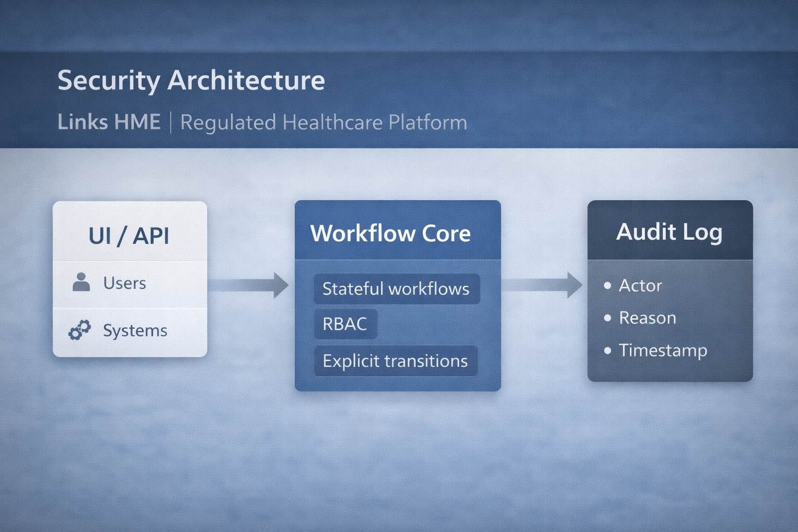
Task: Select the Explicit transitions chip
Action: tap(395, 361)
